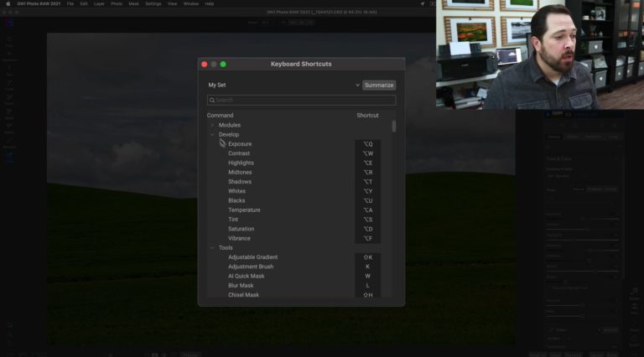This screenshot has height=357, width=644.
Task: Collapse the Tools command group
Action: tap(212, 248)
